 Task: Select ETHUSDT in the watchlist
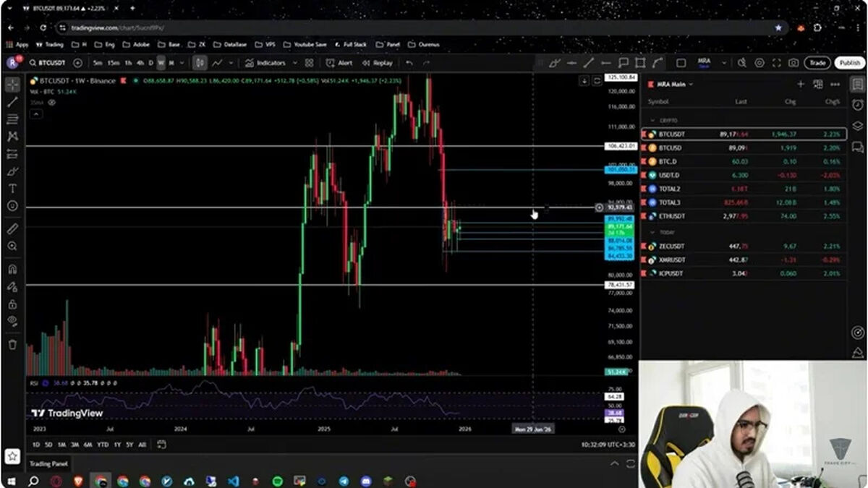tap(744, 216)
